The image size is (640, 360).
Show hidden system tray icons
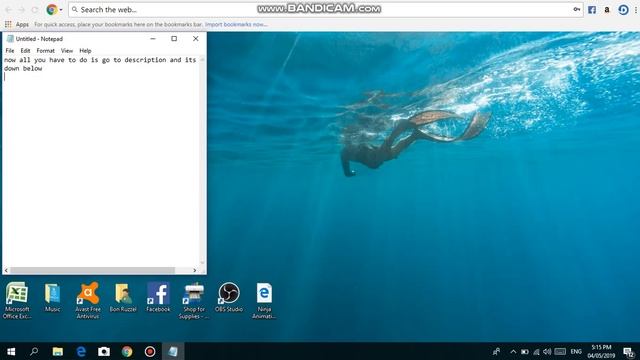pos(513,351)
